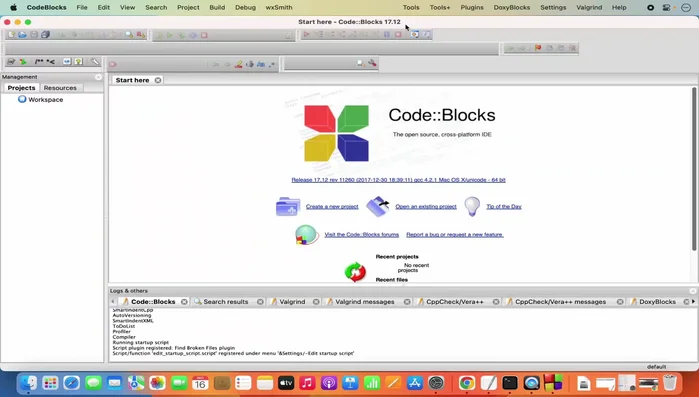
Task: Click the Open an existing project link
Action: pos(426,207)
